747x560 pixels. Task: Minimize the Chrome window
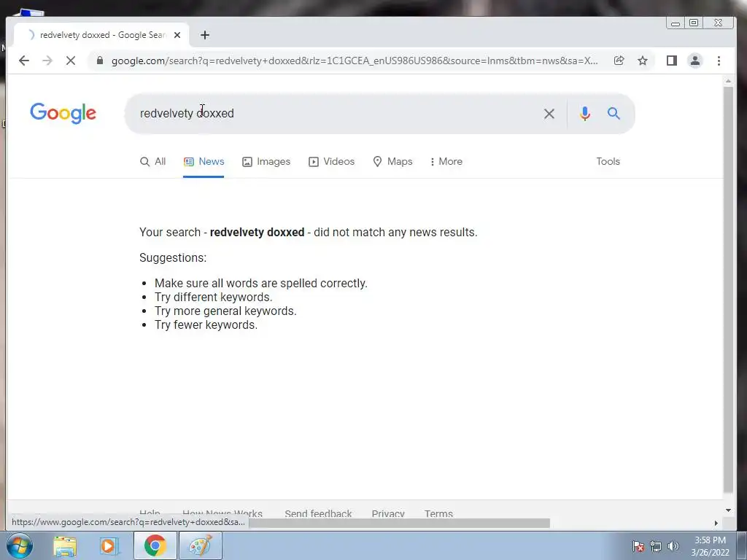676,23
